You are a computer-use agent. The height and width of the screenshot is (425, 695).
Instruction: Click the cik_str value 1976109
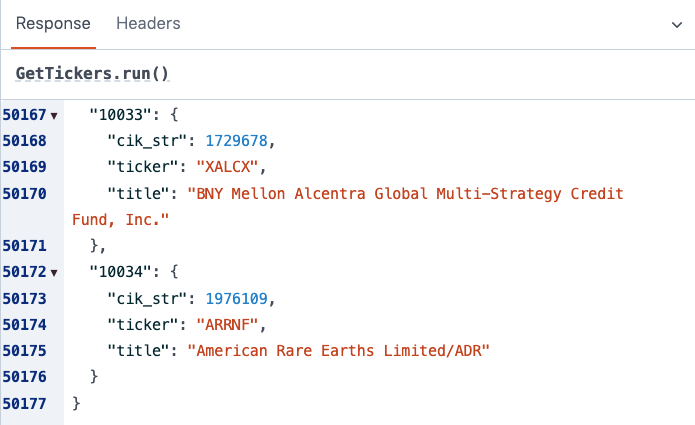[238, 297]
